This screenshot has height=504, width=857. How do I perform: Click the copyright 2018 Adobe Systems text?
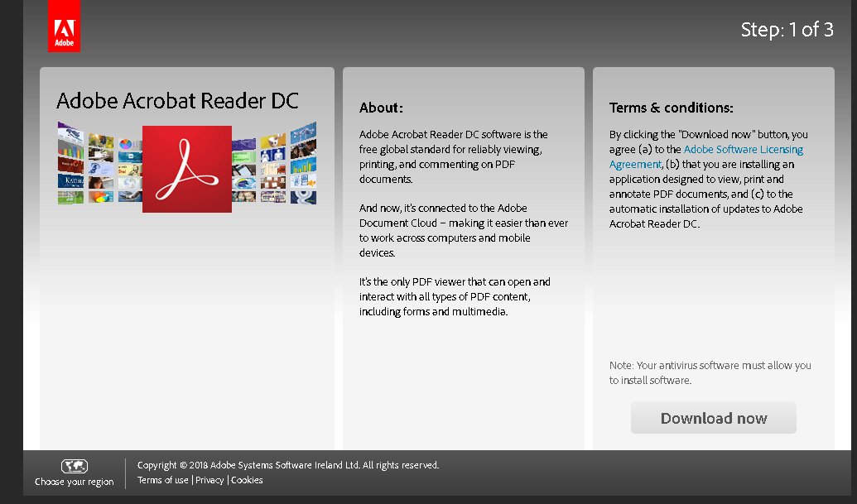coord(288,465)
